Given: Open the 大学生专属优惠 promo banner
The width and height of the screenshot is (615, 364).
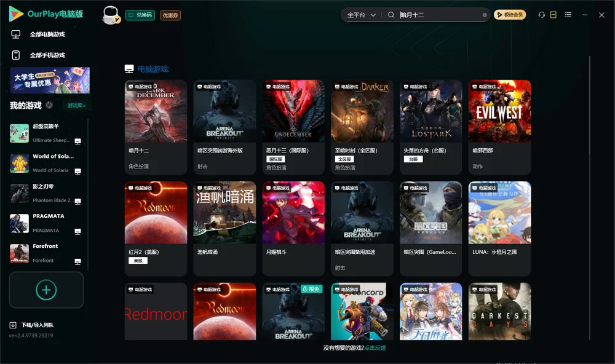Looking at the screenshot, I should tap(50, 81).
